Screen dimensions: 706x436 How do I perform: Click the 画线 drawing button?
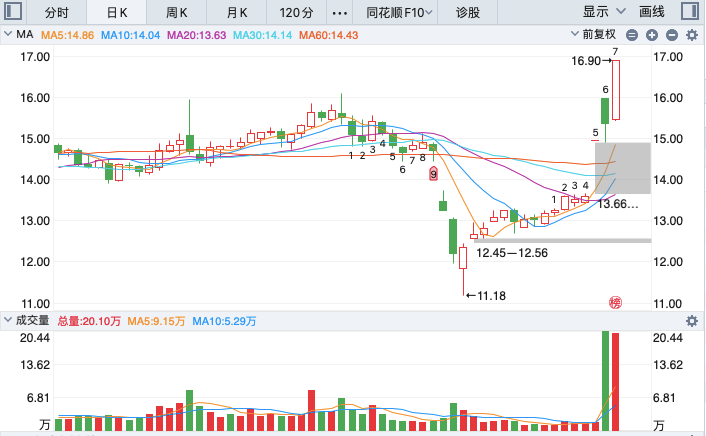point(652,12)
